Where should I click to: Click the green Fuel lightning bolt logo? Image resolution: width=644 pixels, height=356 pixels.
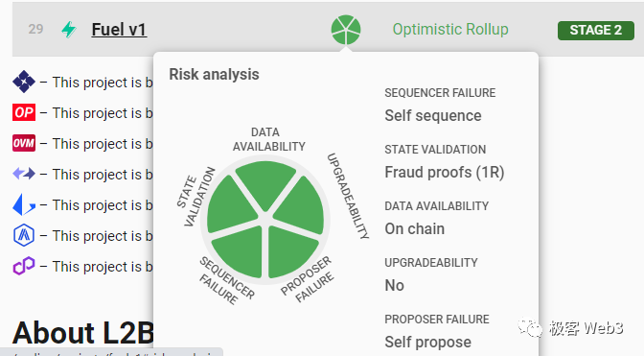pyautogui.click(x=69, y=30)
